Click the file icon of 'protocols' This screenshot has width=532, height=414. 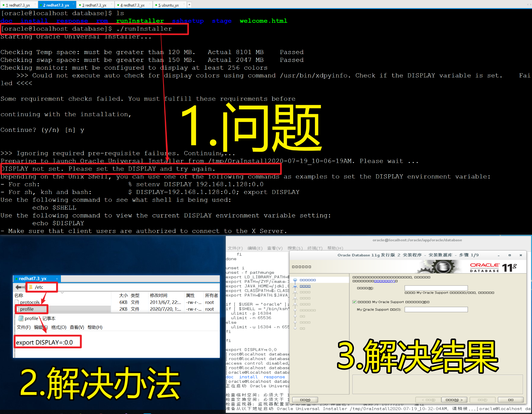[17, 302]
